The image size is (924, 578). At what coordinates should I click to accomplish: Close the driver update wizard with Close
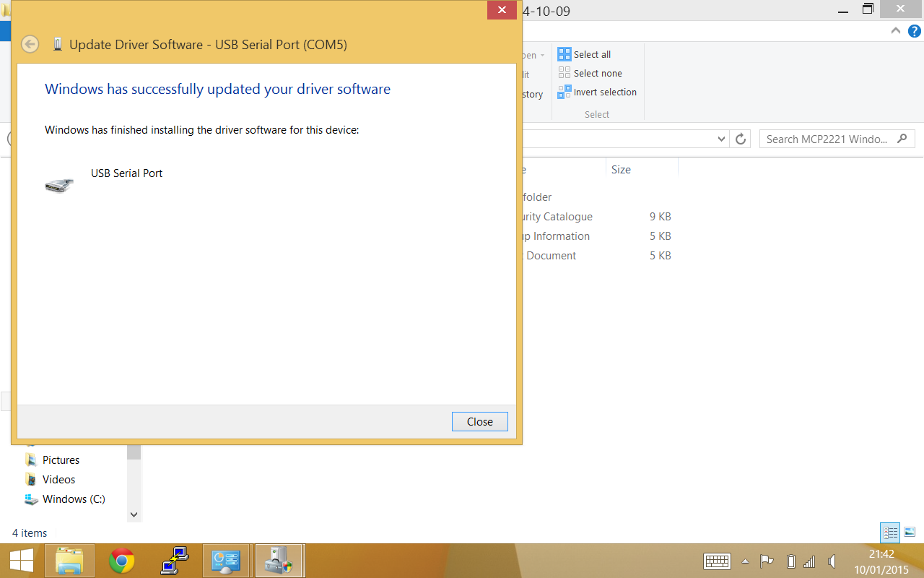[479, 421]
